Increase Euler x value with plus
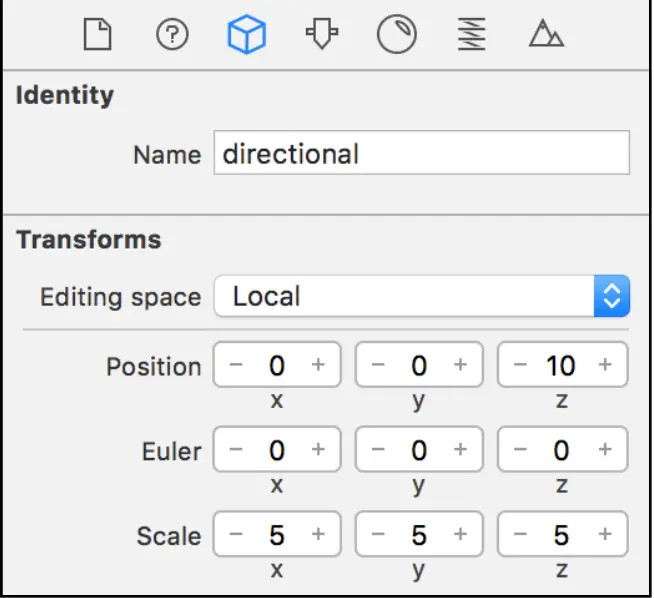The image size is (654, 598). [x=318, y=450]
